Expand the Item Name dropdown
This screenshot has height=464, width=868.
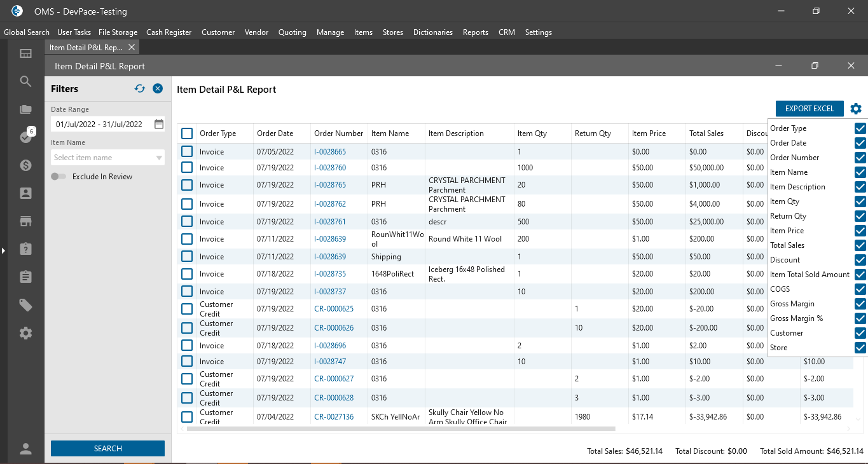[x=159, y=158]
